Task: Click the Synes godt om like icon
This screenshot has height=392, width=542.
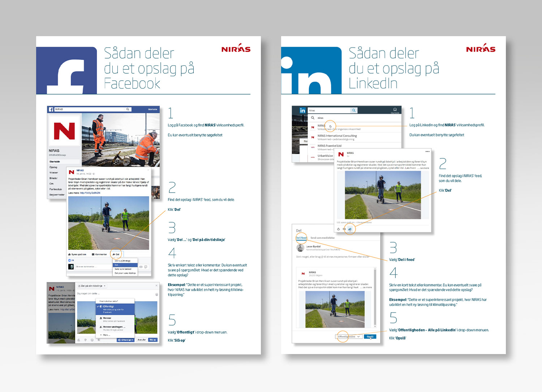Action: click(69, 254)
